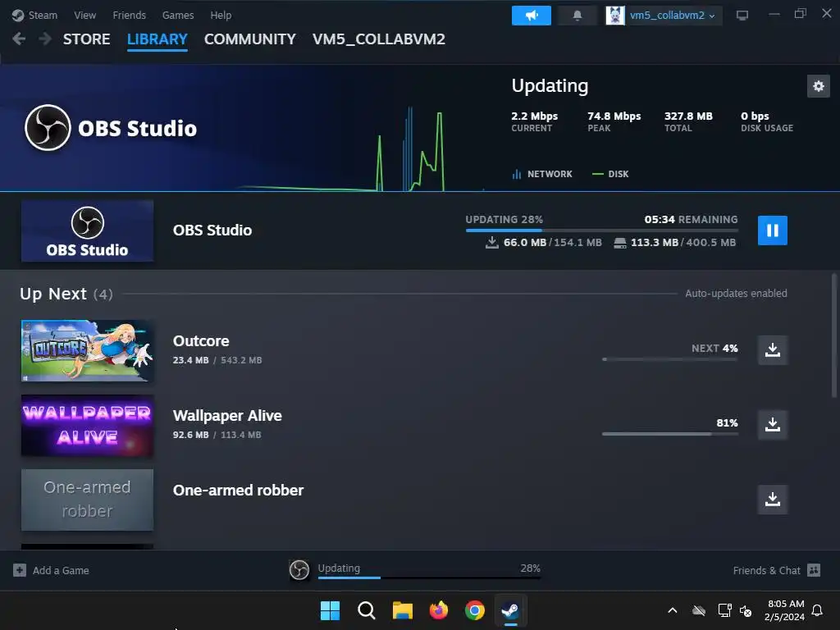
Task: Open the notifications bell in Steam header
Action: (x=577, y=16)
